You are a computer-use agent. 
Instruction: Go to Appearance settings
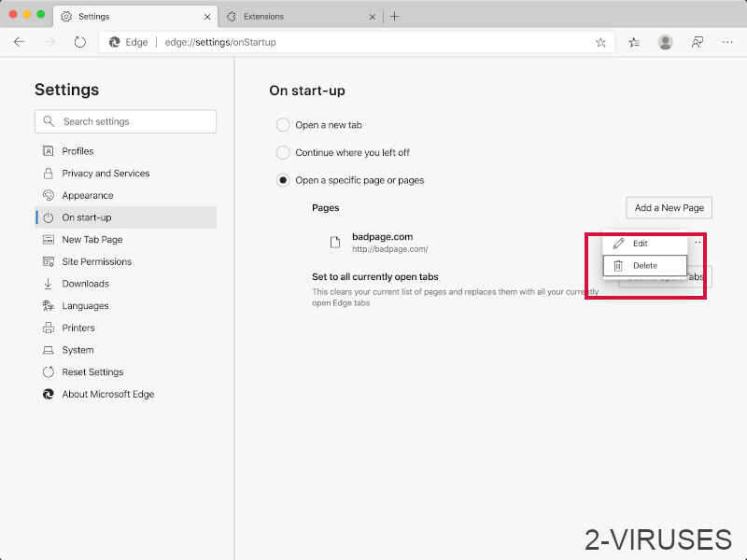pyautogui.click(x=125, y=195)
